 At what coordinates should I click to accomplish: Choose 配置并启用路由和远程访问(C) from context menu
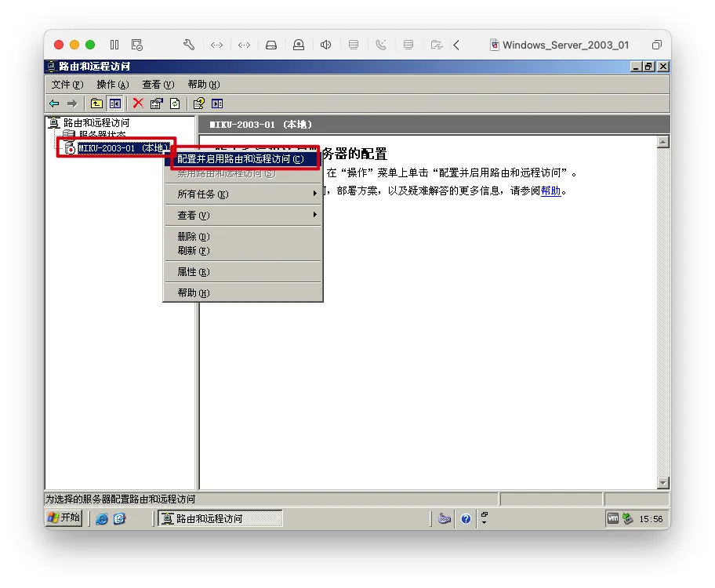click(x=242, y=158)
